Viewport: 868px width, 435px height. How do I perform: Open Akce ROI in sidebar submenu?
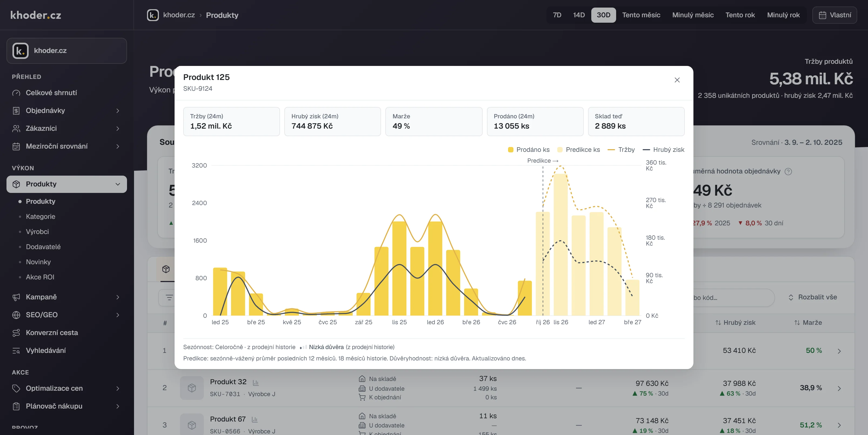click(40, 277)
